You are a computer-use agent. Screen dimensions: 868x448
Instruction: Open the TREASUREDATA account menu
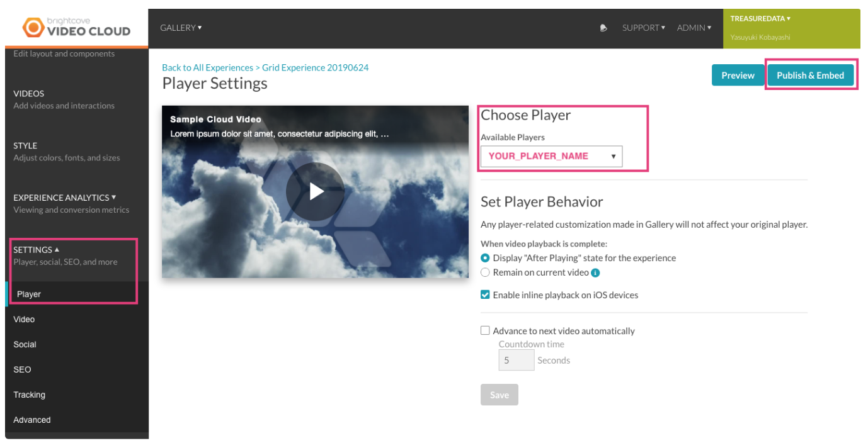tap(760, 19)
